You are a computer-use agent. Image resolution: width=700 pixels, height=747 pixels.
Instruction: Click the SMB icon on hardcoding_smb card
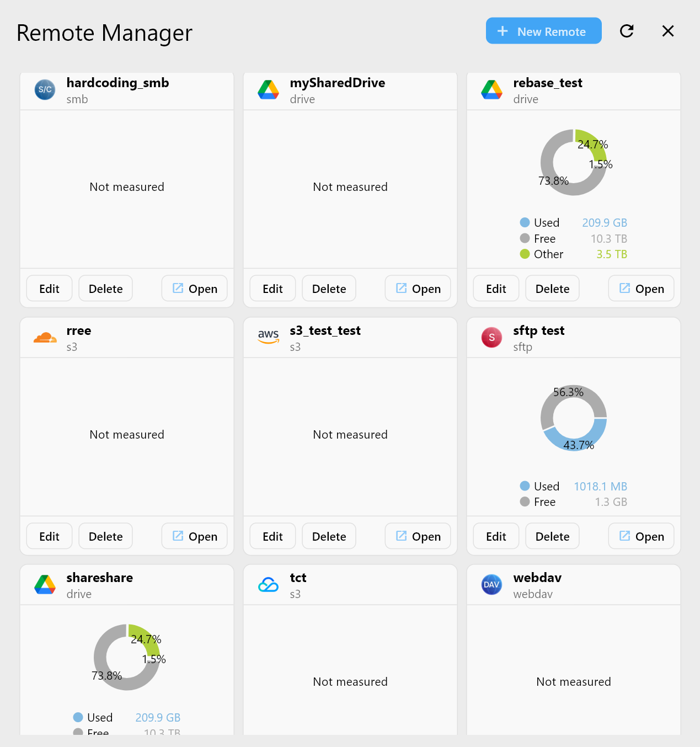click(x=45, y=90)
